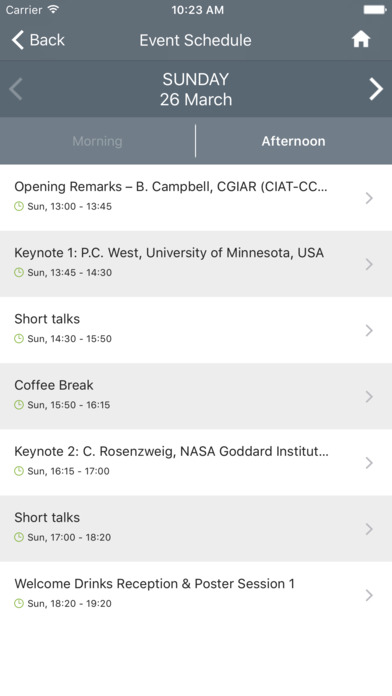Expand Opening Remarks chevron
The width and height of the screenshot is (392, 696).
click(369, 198)
